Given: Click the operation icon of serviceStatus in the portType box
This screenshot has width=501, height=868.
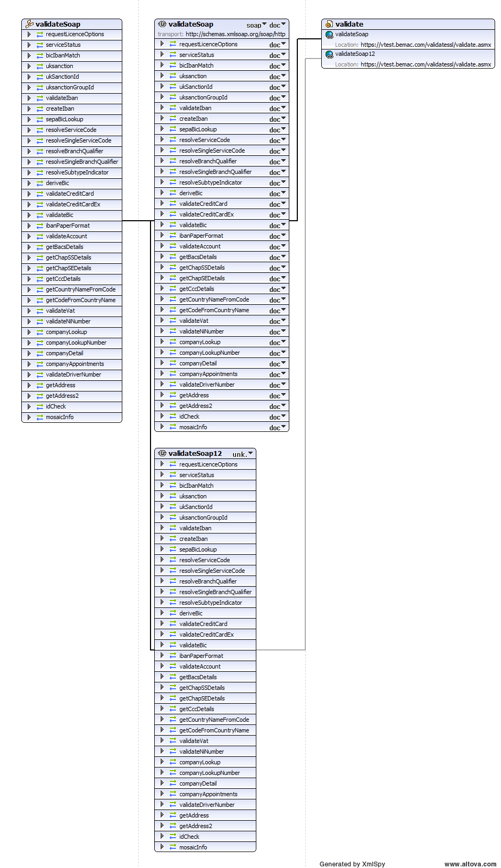Looking at the screenshot, I should click(40, 45).
